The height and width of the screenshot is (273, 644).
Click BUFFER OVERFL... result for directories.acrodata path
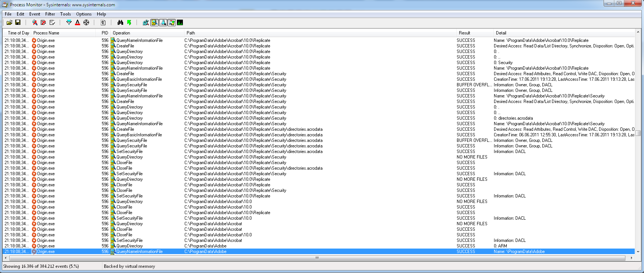474,140
